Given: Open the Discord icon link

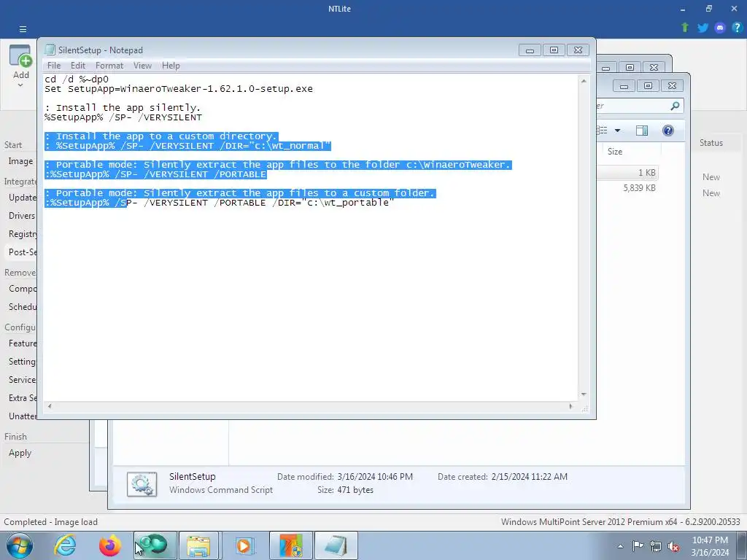Looking at the screenshot, I should pyautogui.click(x=720, y=28).
